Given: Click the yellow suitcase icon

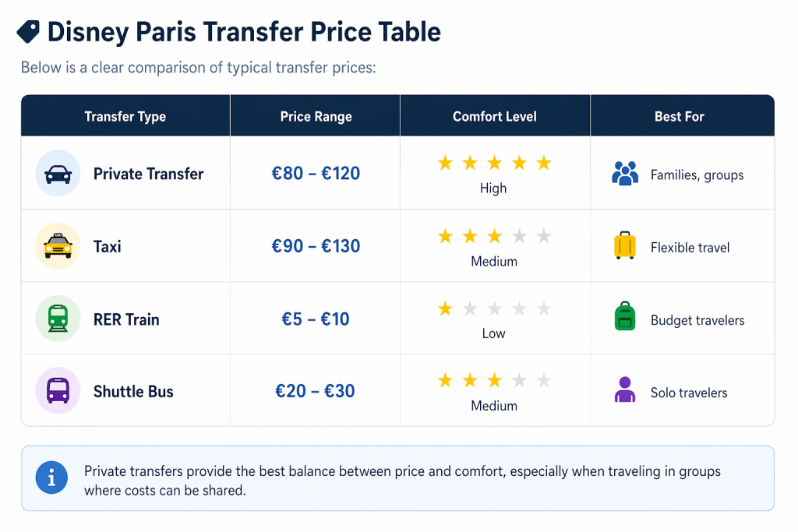Looking at the screenshot, I should pyautogui.click(x=625, y=246).
